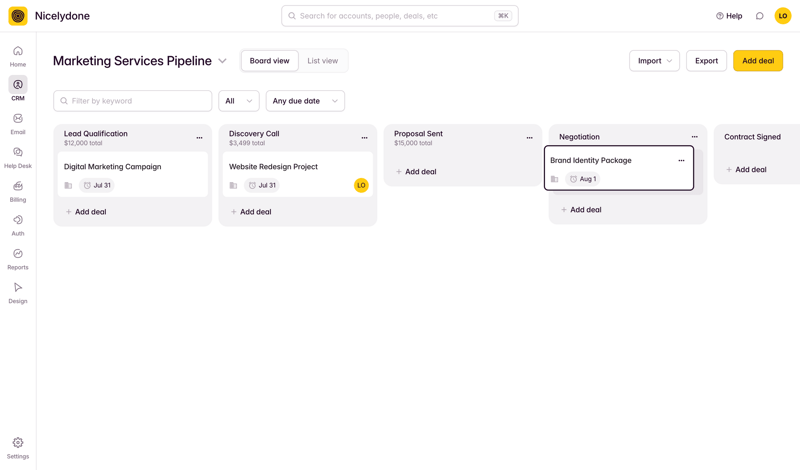Viewport: 800px width, 470px height.
Task: Click the Contract Signed column title
Action: 752,137
